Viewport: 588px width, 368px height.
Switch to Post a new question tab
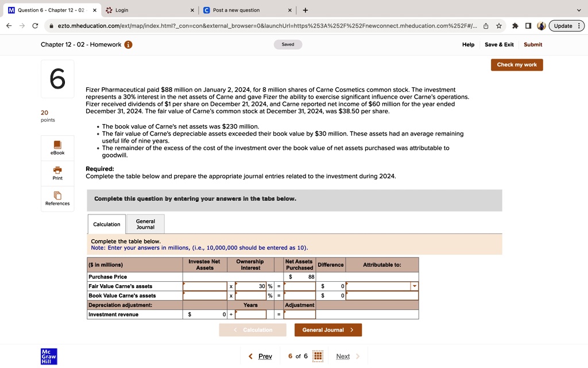coord(247,10)
